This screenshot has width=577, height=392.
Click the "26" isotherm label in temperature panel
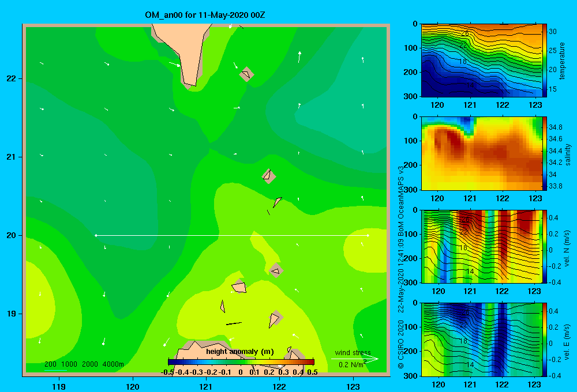coord(464,33)
